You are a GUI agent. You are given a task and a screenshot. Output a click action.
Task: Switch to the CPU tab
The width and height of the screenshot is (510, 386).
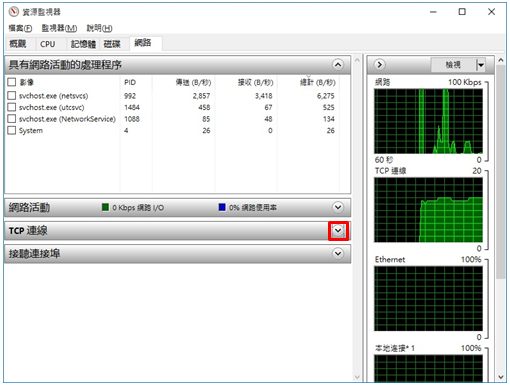tap(48, 44)
